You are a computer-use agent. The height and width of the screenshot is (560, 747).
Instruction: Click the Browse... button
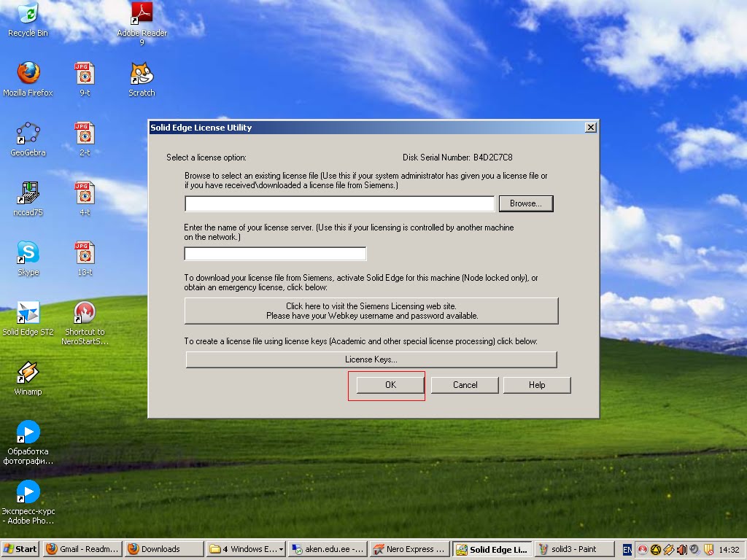(526, 203)
